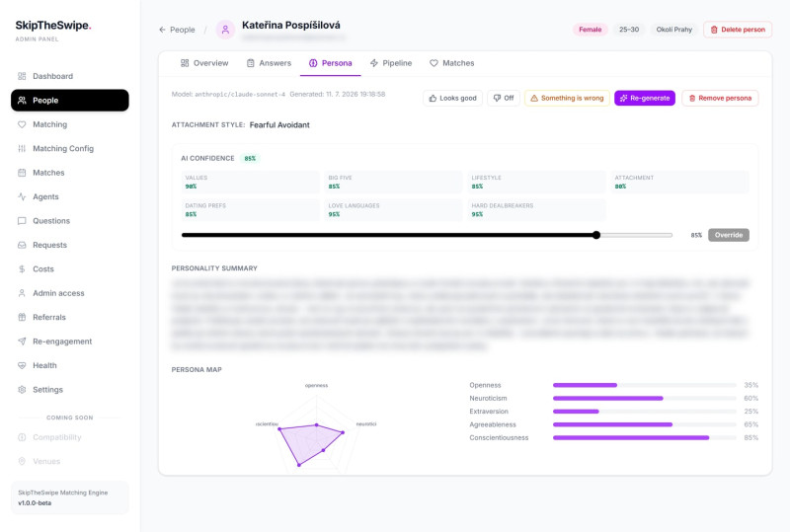Click the thumbs-up icon in Looks good
This screenshot has width=790, height=532.
pyautogui.click(x=433, y=99)
